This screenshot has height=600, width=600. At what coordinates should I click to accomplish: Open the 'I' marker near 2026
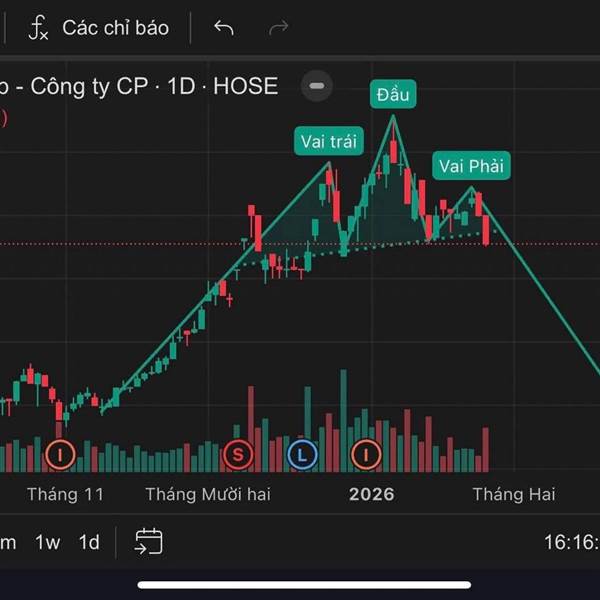click(366, 455)
